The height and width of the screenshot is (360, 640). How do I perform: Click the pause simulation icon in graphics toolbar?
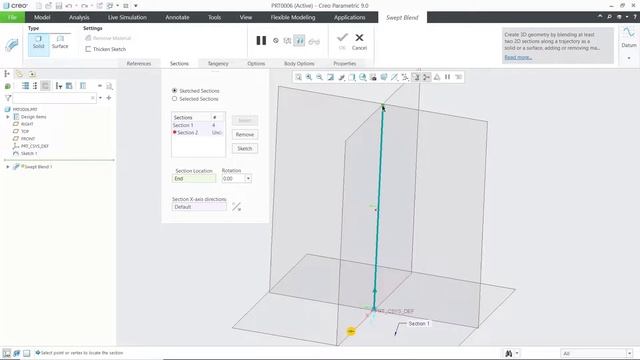447,77
